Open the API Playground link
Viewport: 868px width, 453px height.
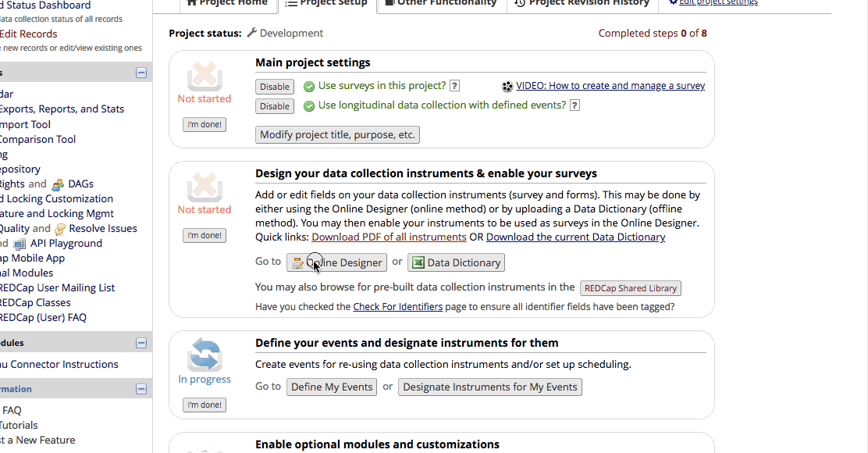(x=66, y=244)
